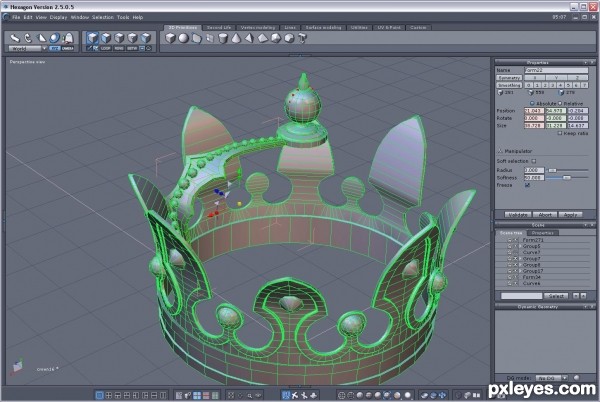Click the Select button in Scene panel
The height and width of the screenshot is (402, 600).
(556, 296)
